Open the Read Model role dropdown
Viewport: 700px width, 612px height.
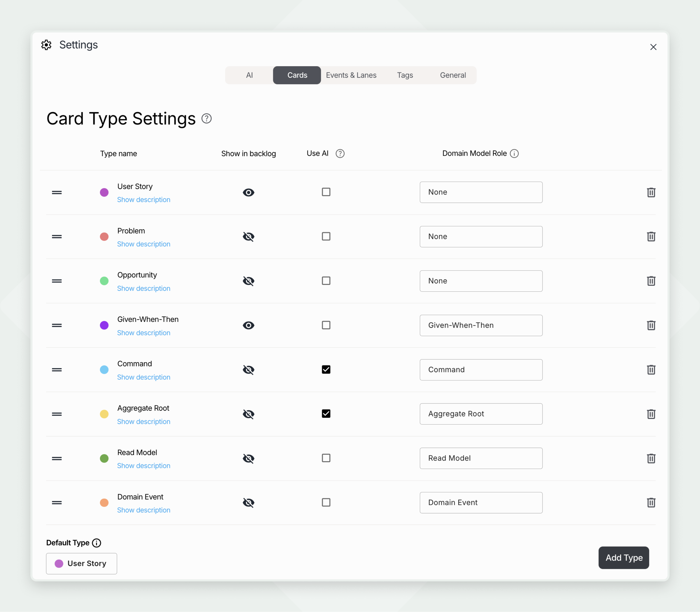[x=481, y=458]
